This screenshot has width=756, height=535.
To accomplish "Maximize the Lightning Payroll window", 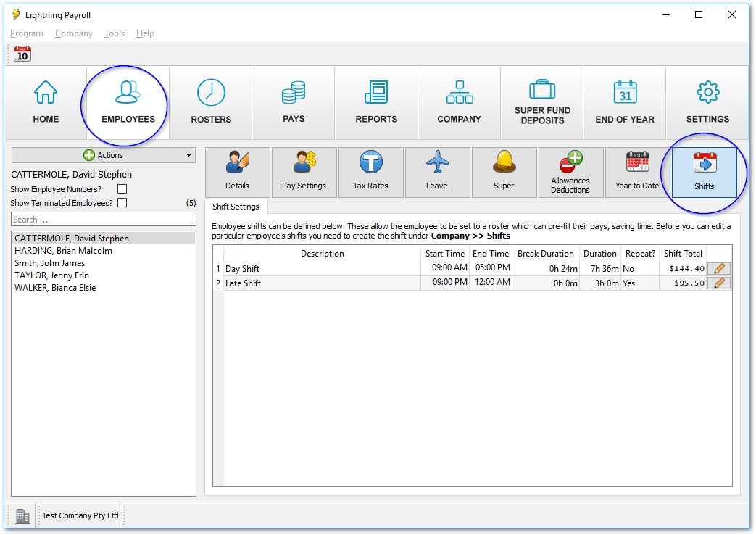I will click(698, 15).
